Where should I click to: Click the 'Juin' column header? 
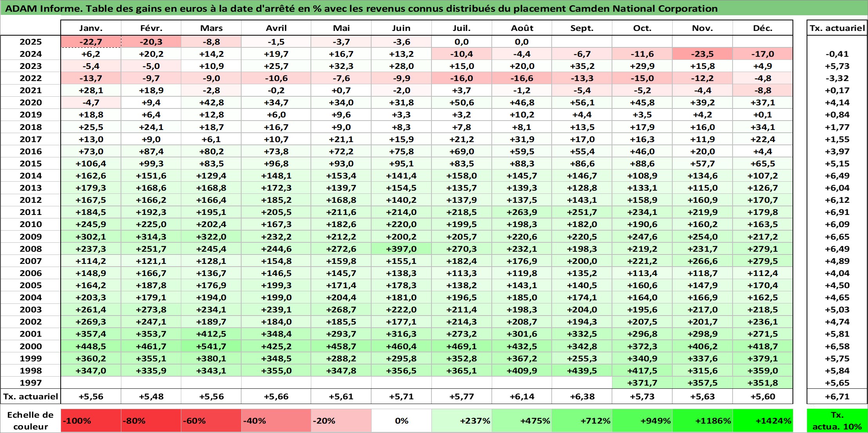coord(401,28)
